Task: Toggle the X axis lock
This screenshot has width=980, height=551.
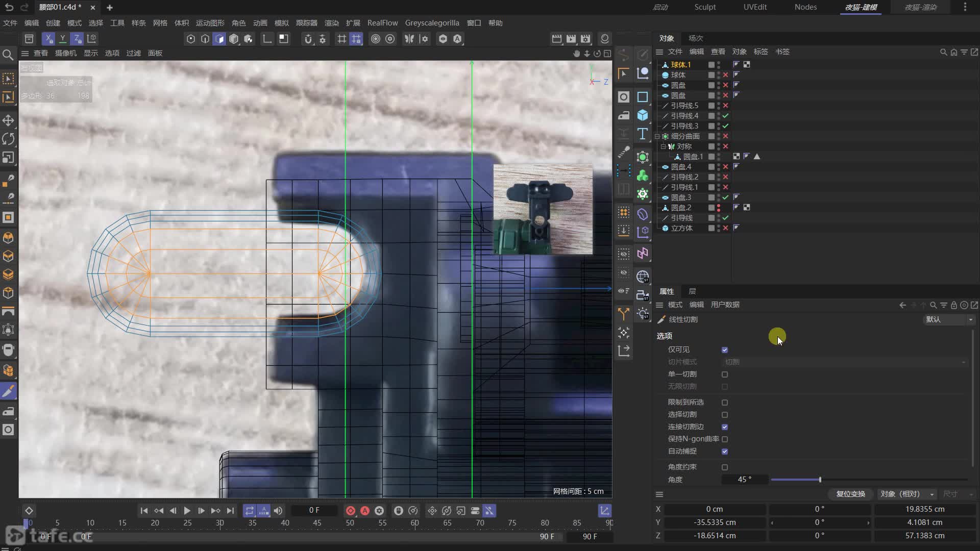Action: pyautogui.click(x=48, y=39)
